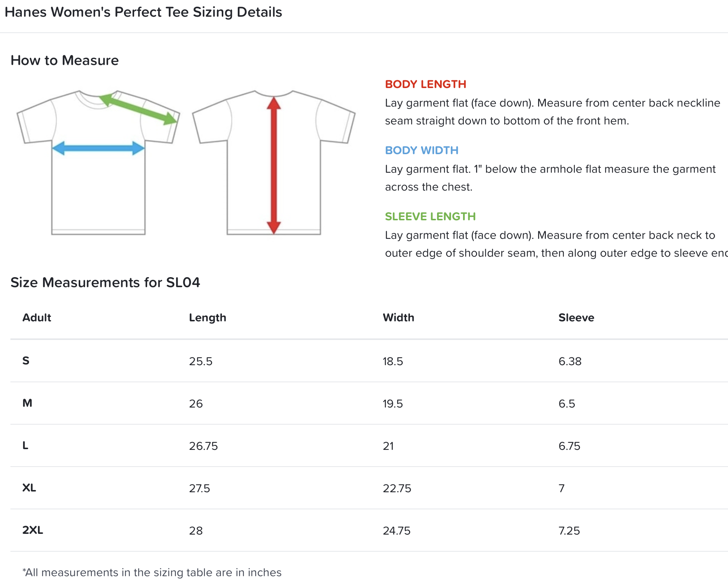Click the blue body width arrow
This screenshot has width=728, height=584.
(98, 148)
